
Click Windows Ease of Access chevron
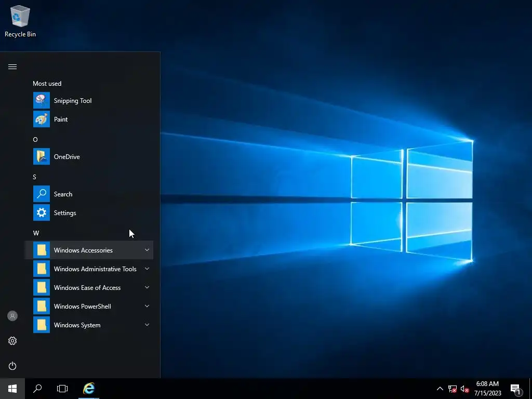[x=147, y=287]
